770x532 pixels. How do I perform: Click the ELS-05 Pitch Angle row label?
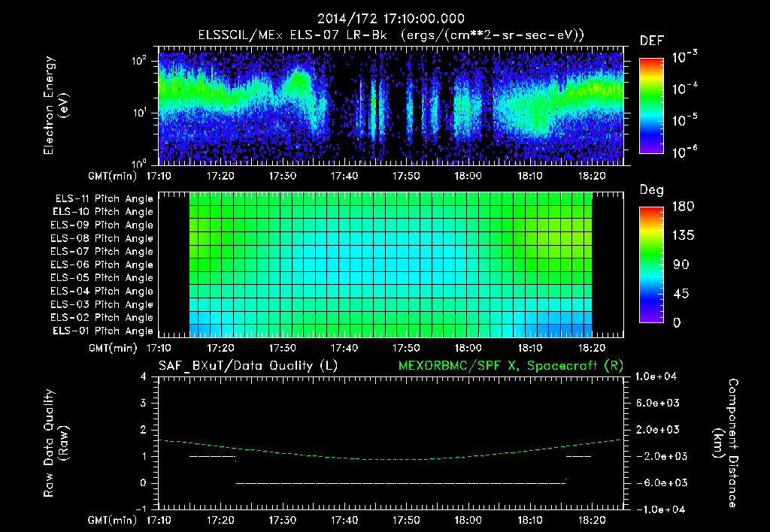pos(102,278)
